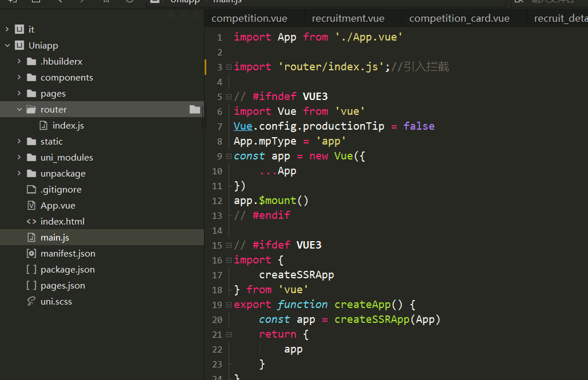Viewport: 588px width, 380px height.
Task: Switch to the competition.vue tab
Action: tap(249, 18)
